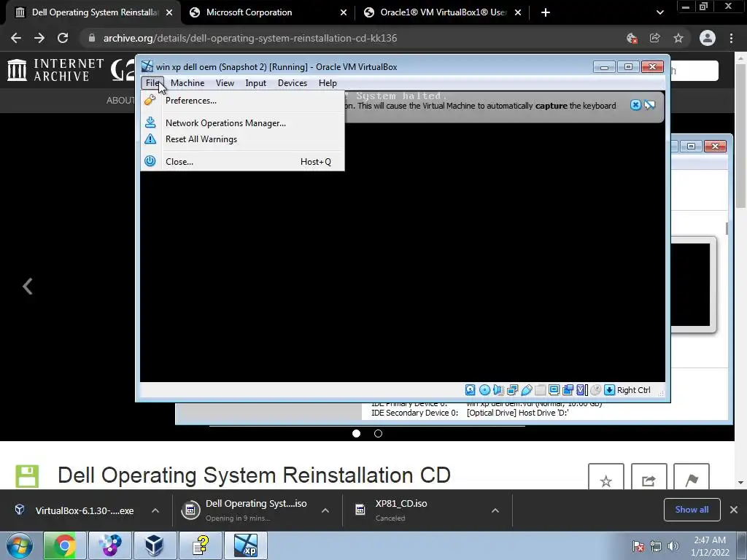Open Chrome from the taskbar
This screenshot has height=560, width=747.
point(65,545)
